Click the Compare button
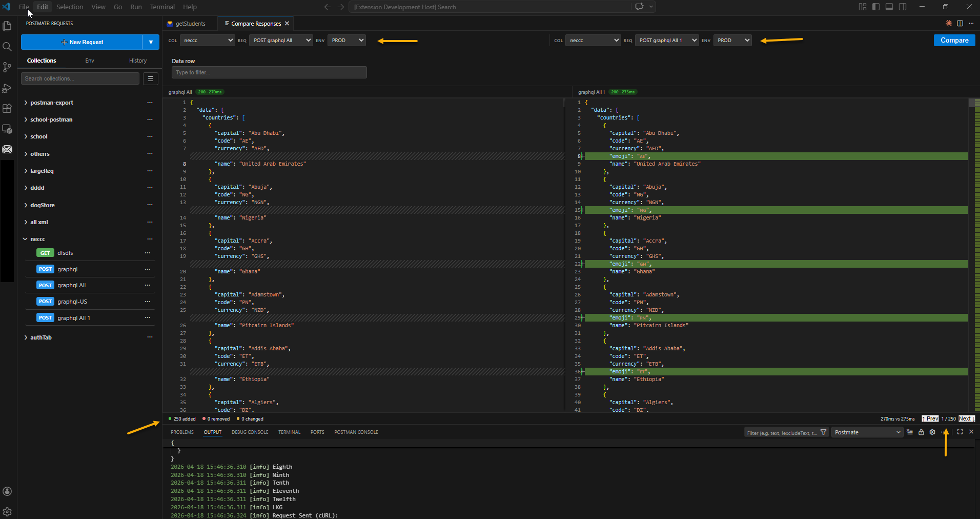 [x=954, y=40]
